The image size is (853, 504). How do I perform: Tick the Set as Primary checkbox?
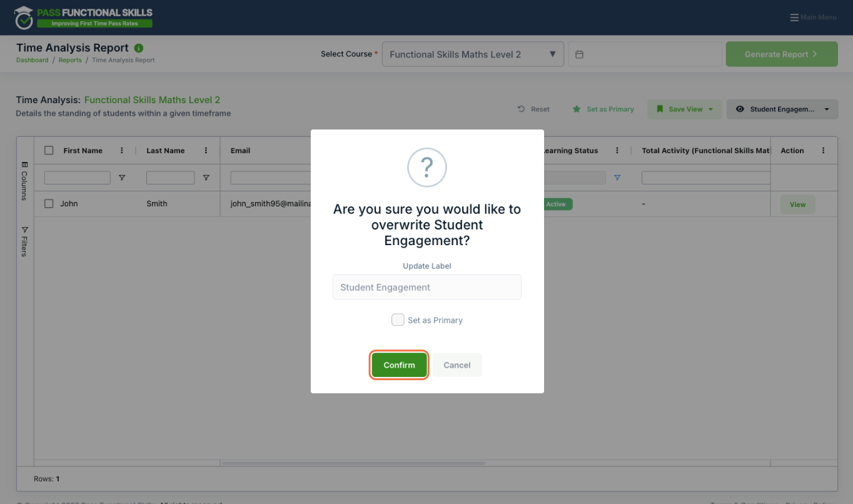point(398,320)
